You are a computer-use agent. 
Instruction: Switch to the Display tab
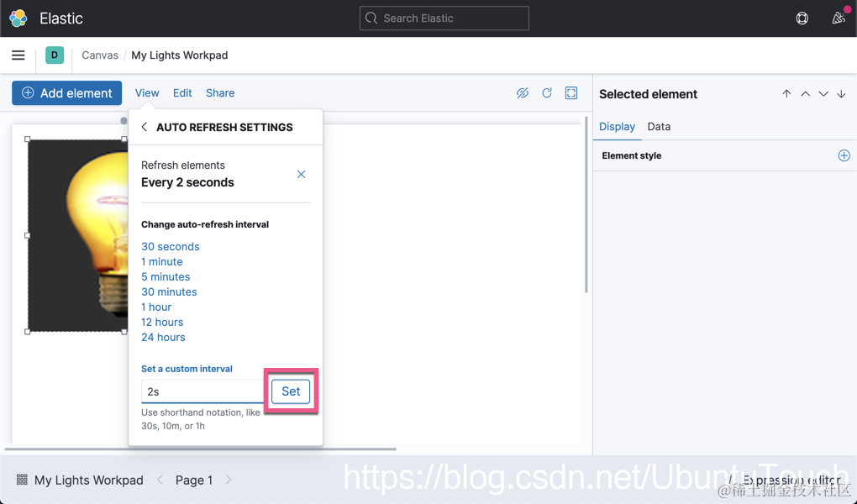pyautogui.click(x=617, y=126)
